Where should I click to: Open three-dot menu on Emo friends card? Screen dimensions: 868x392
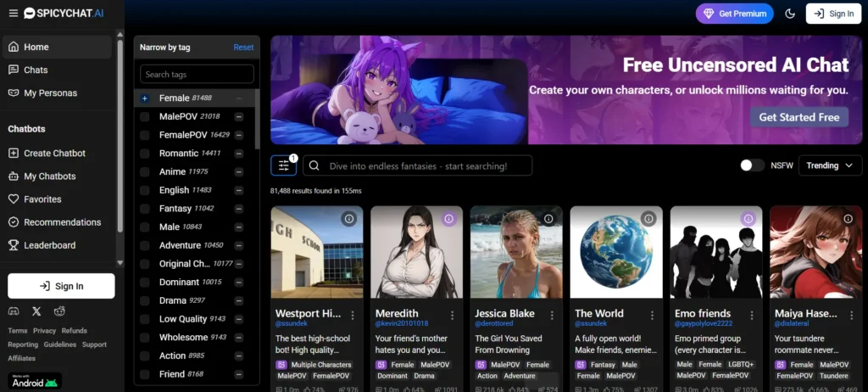[x=752, y=315]
